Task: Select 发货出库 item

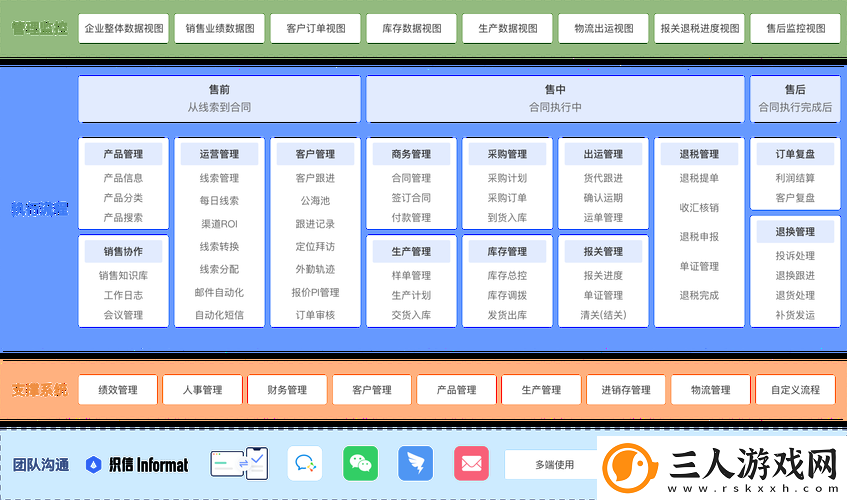Action: coord(507,315)
